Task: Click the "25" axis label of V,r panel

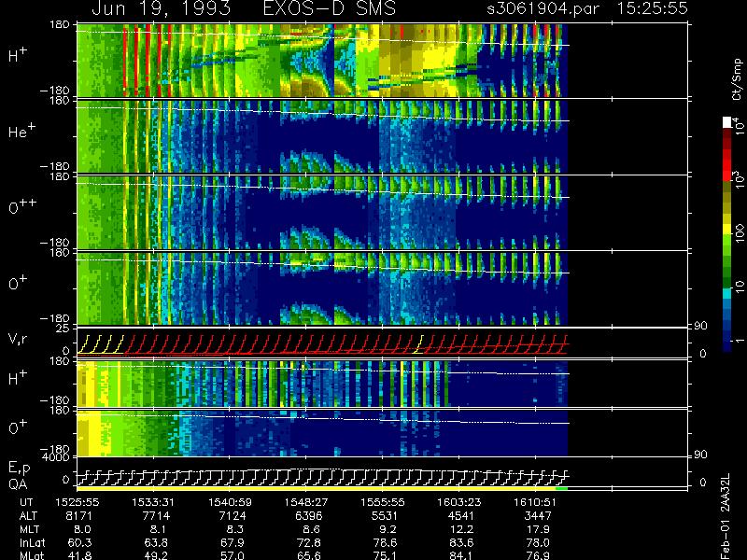Action: (64, 329)
